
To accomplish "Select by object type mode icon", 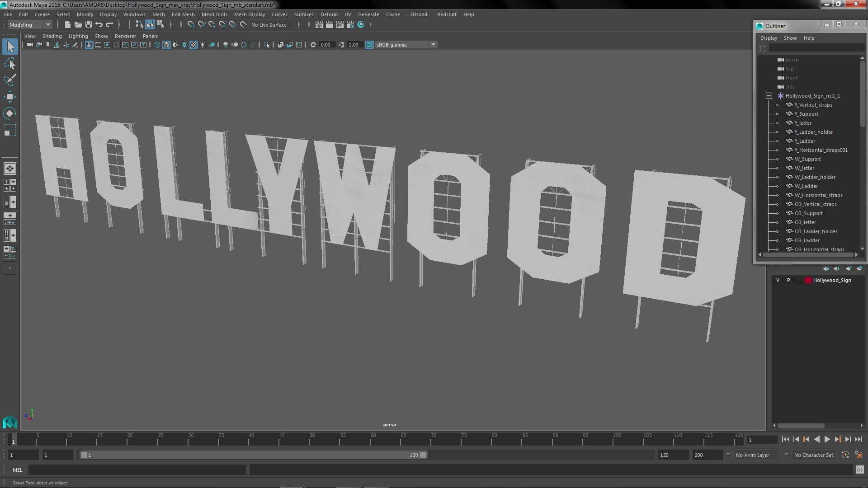I will tap(150, 25).
